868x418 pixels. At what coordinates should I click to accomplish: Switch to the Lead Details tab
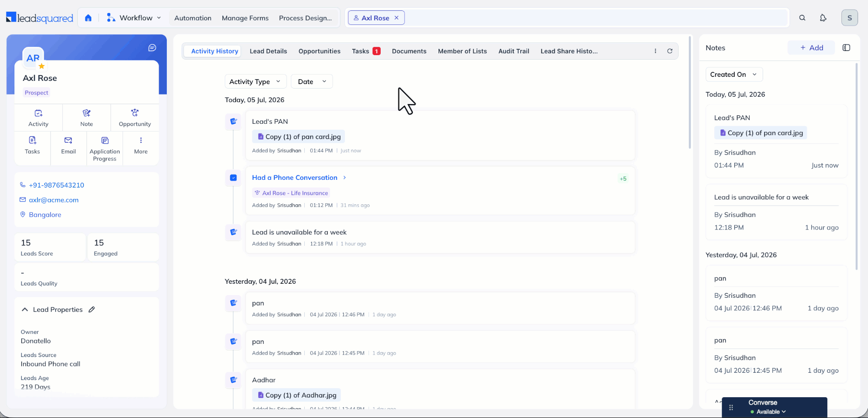[268, 51]
